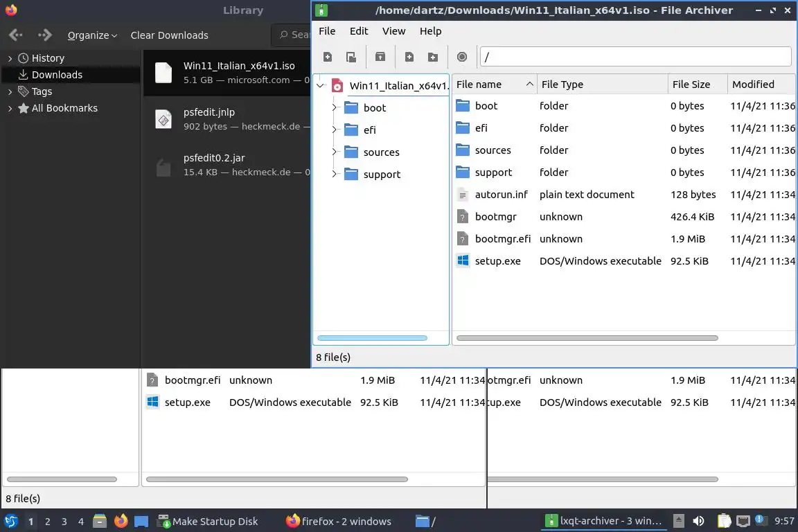
Task: Open the View menu in File Archiver
Action: pos(393,31)
